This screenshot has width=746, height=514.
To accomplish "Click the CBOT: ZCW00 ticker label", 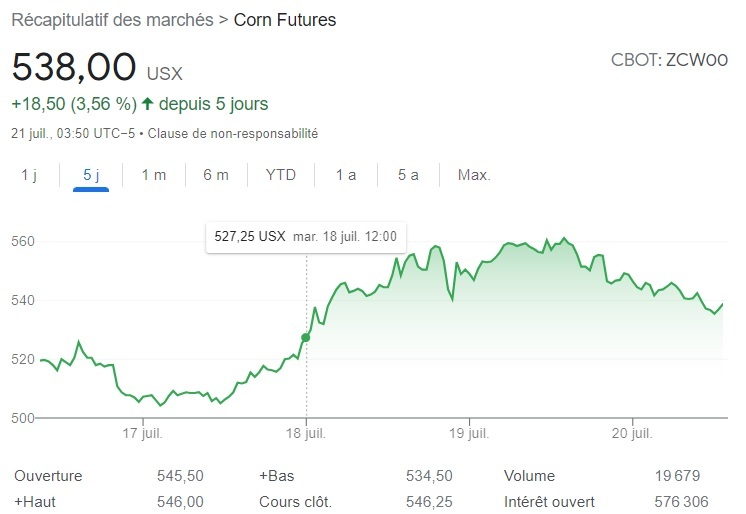I will tap(669, 60).
